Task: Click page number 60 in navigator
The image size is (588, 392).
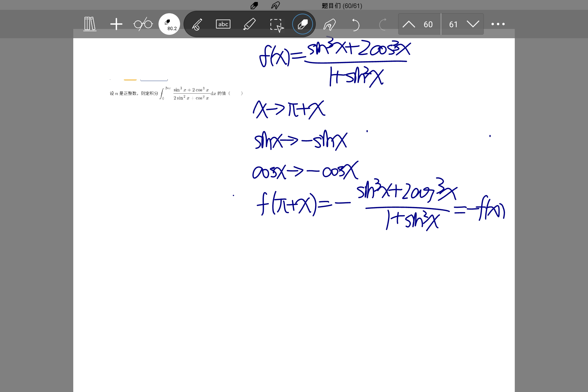Action: [428, 24]
